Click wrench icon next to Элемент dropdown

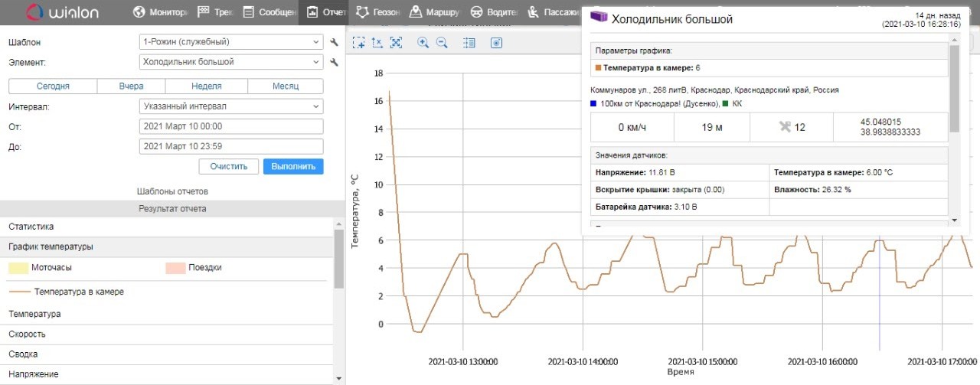(x=334, y=62)
